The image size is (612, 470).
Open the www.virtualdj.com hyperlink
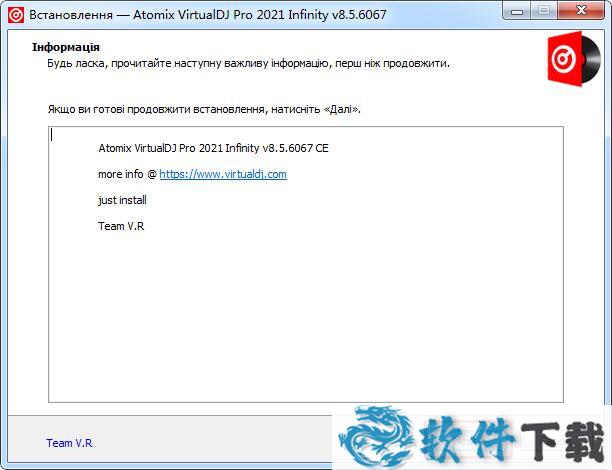pos(223,174)
